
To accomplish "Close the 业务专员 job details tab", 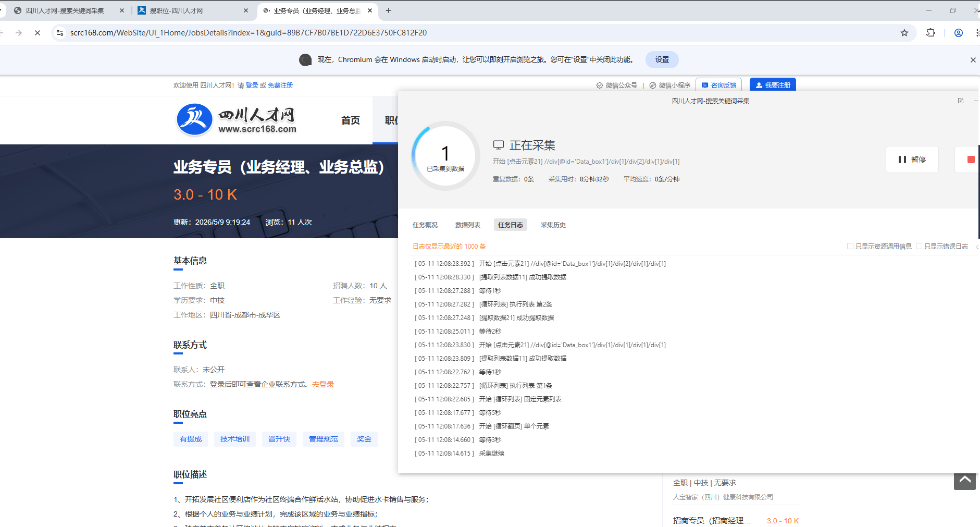I will 370,10.
